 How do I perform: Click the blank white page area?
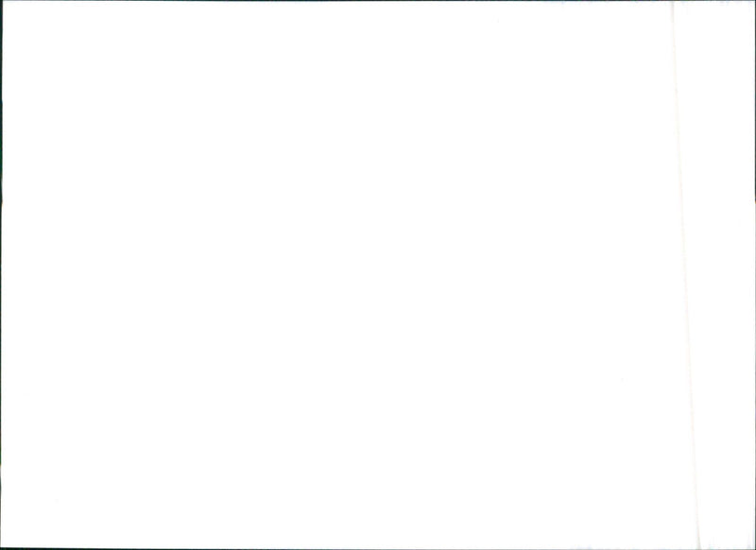(337, 275)
